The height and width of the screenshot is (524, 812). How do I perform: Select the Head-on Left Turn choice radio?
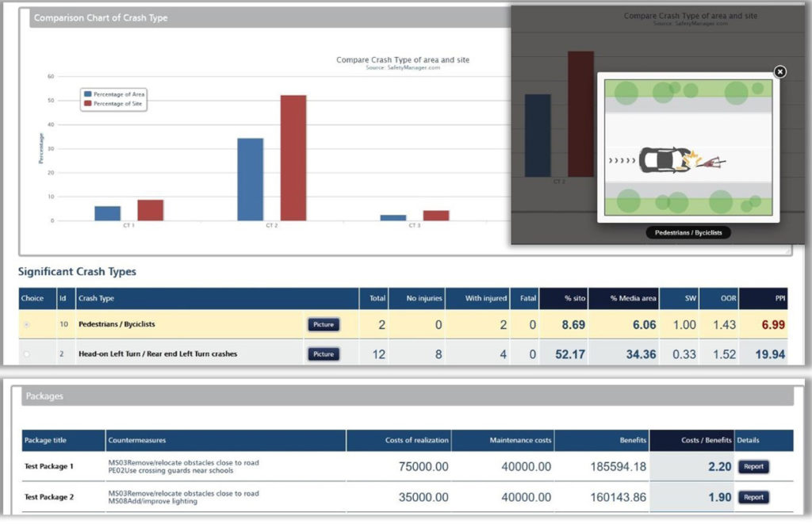(27, 354)
